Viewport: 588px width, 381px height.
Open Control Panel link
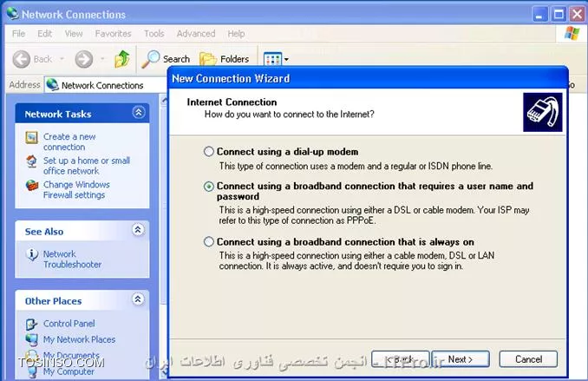[x=69, y=323]
